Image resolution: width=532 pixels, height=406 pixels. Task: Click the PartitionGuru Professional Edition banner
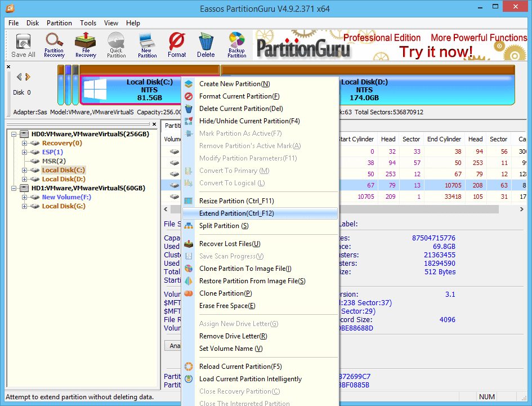(x=390, y=45)
